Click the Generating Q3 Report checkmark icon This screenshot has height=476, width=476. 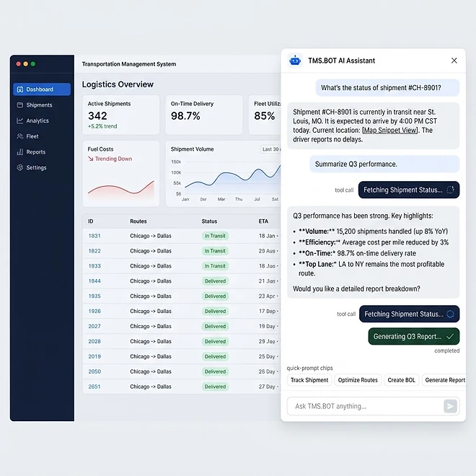click(x=450, y=336)
